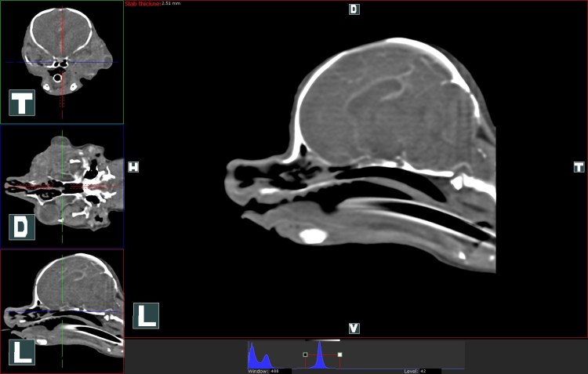Select the Level value input field

pyautogui.click(x=430, y=371)
